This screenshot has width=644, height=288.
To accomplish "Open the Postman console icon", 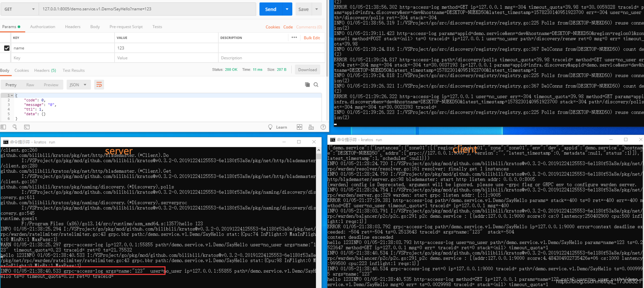I will (27, 127).
